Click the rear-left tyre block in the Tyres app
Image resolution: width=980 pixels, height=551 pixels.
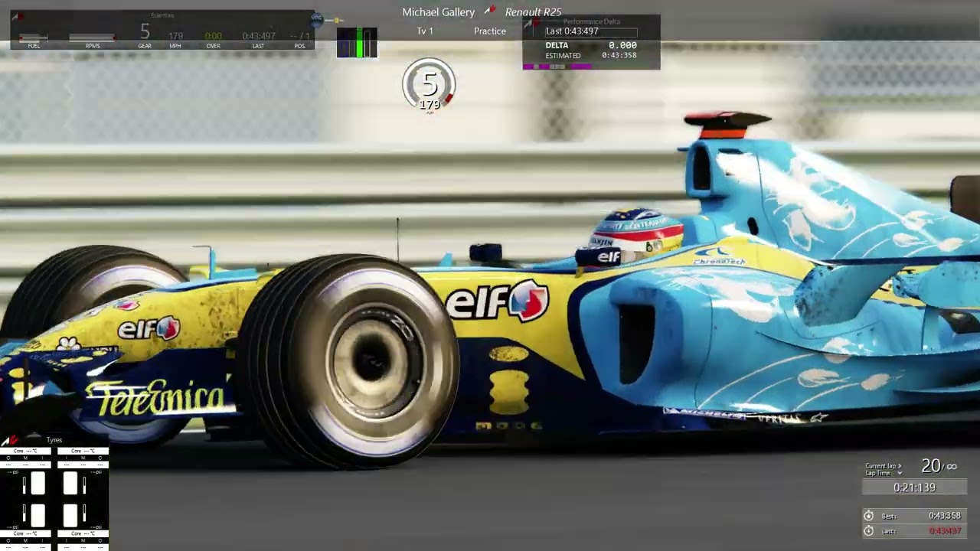pyautogui.click(x=38, y=515)
